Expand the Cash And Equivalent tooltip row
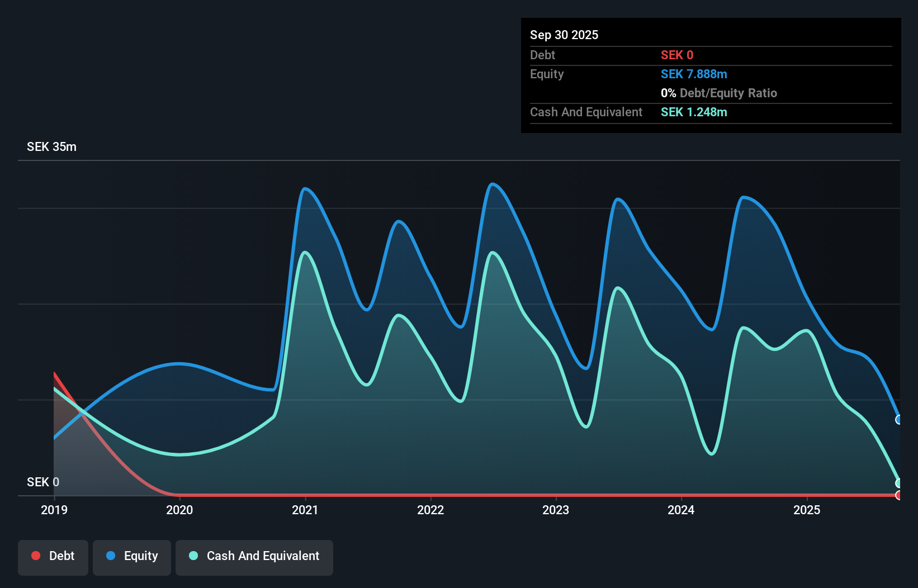918x588 pixels. pos(586,112)
